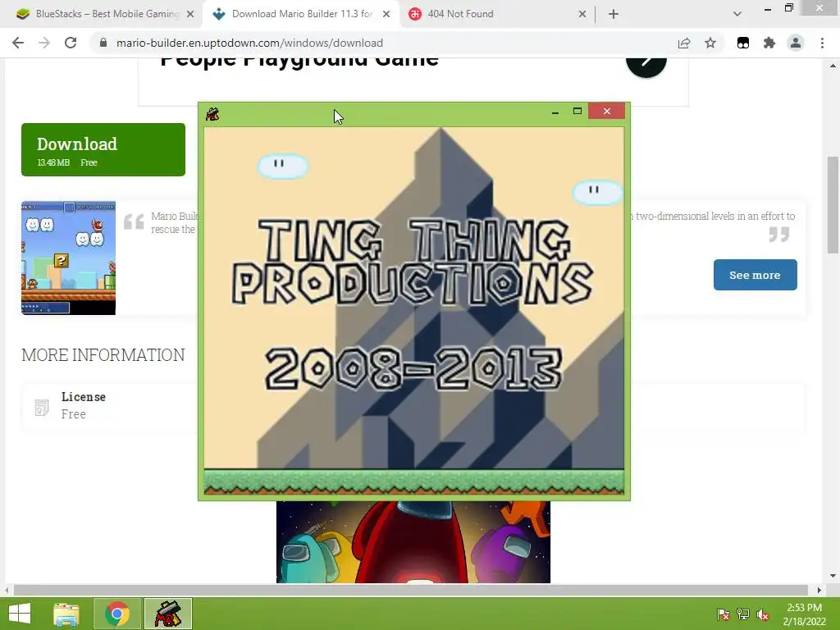Open the Action Center flag tray icon
This screenshot has height=630, width=840.
click(x=724, y=614)
